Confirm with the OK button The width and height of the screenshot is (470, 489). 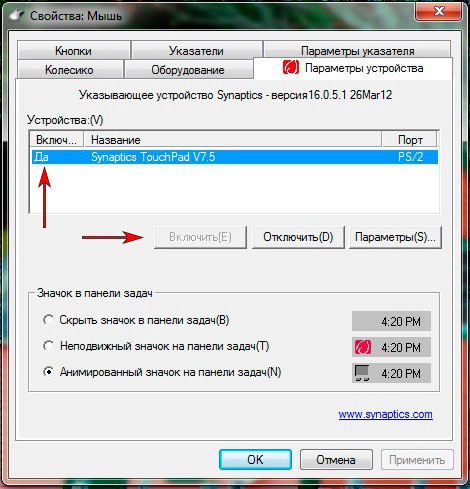point(255,460)
